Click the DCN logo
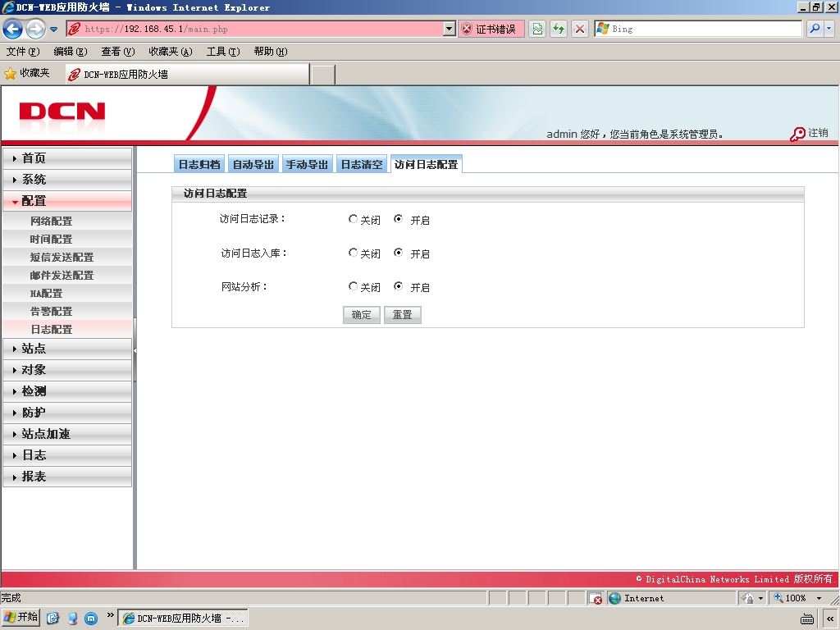Screen dimensions: 840x630 pyautogui.click(x=62, y=112)
